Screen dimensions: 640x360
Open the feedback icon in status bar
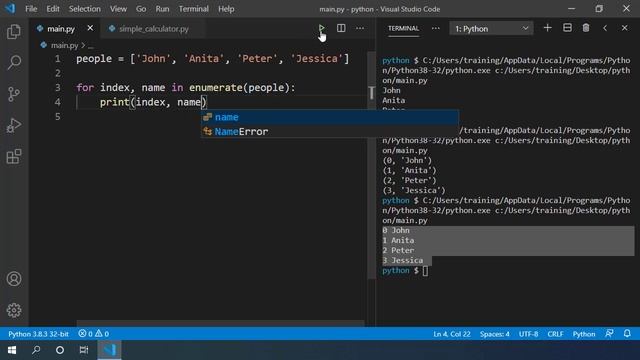click(x=609, y=333)
